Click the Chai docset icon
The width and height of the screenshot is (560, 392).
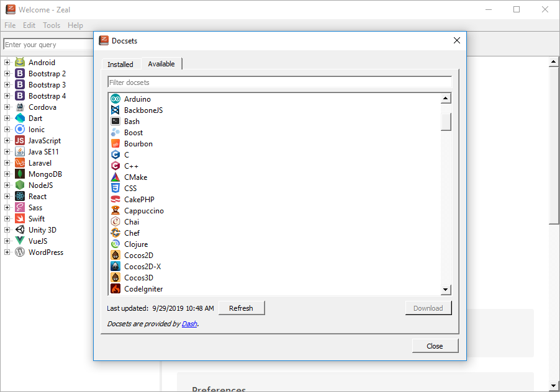coord(115,221)
